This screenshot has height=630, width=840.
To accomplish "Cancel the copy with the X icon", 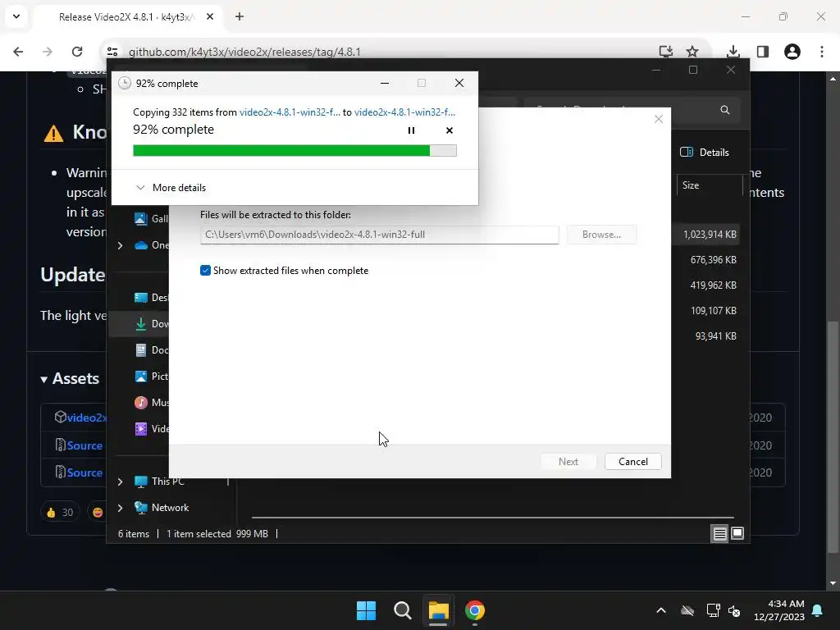I will 450,130.
